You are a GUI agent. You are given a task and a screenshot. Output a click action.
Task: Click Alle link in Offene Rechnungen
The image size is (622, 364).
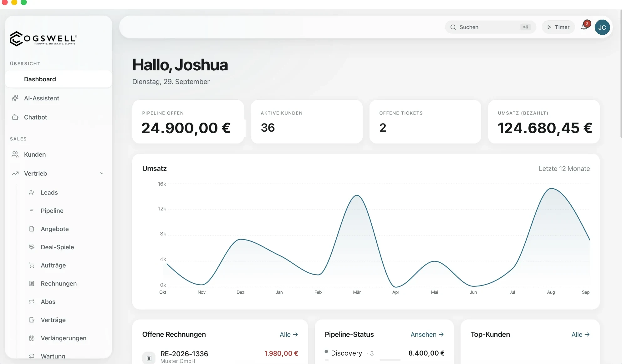tap(288, 335)
